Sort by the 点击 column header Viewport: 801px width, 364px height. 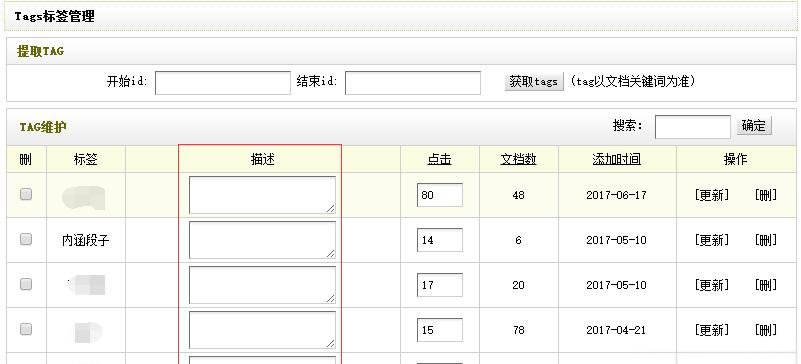click(439, 160)
